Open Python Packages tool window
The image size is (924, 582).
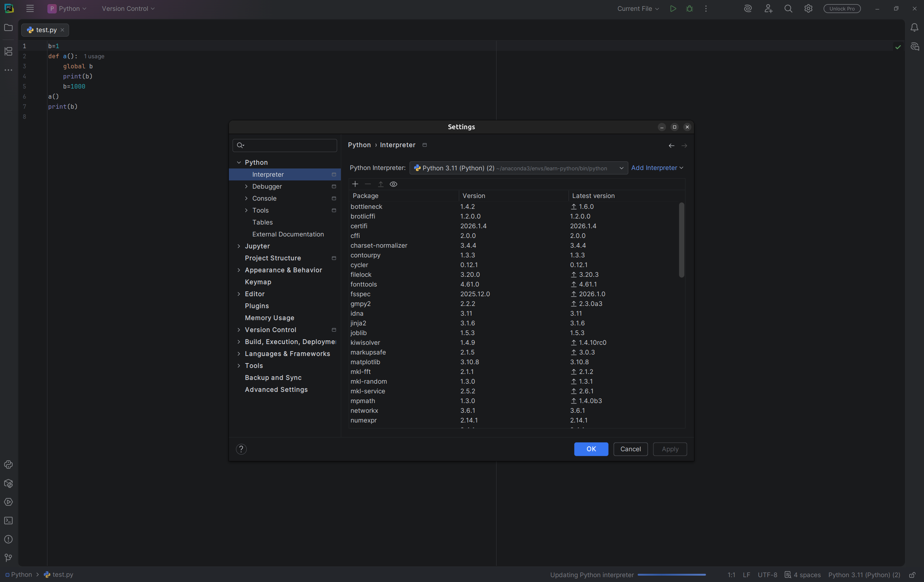point(9,484)
